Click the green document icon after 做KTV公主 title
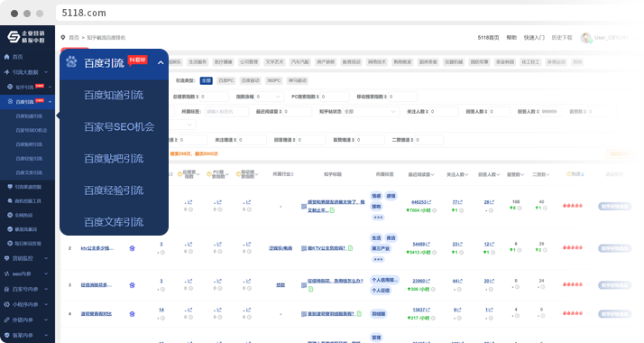 pos(350,248)
